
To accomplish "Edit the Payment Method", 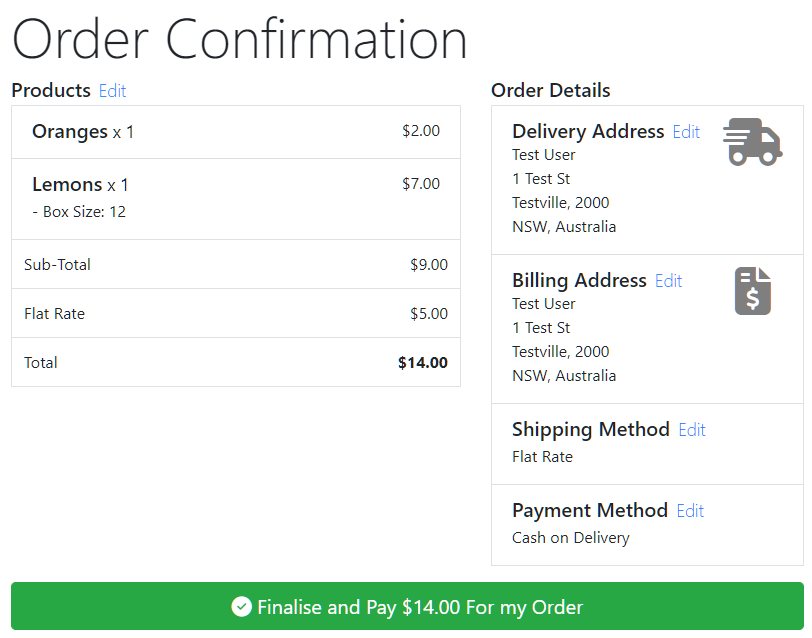I will (690, 511).
